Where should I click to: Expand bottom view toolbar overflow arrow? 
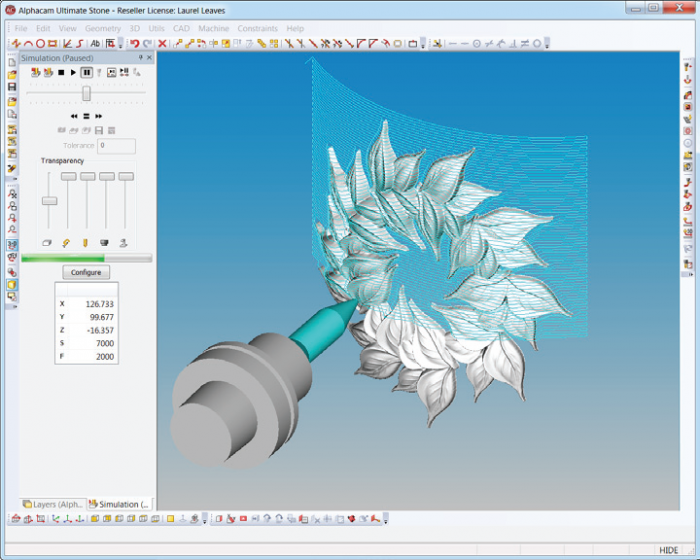[x=204, y=519]
